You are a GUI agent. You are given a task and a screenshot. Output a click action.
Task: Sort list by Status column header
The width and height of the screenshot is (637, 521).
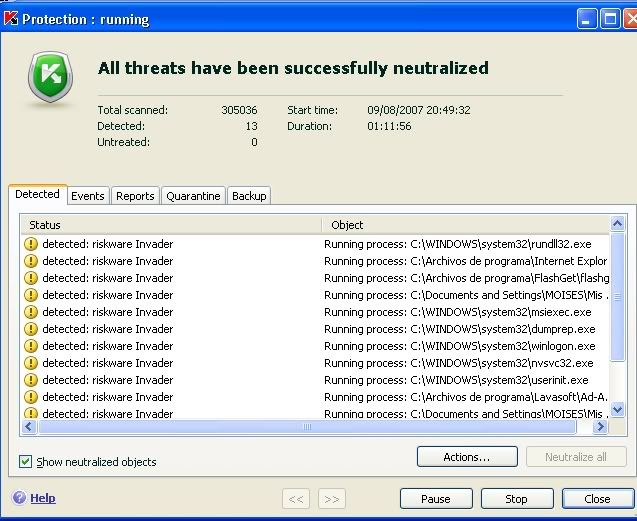click(171, 225)
